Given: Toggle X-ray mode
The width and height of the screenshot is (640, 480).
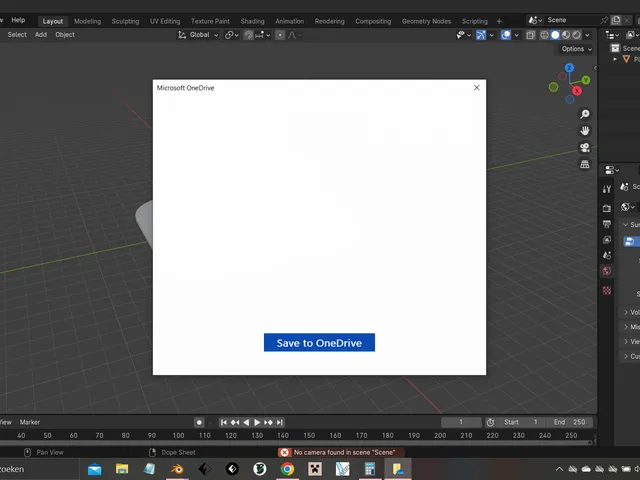Looking at the screenshot, I should (530, 35).
